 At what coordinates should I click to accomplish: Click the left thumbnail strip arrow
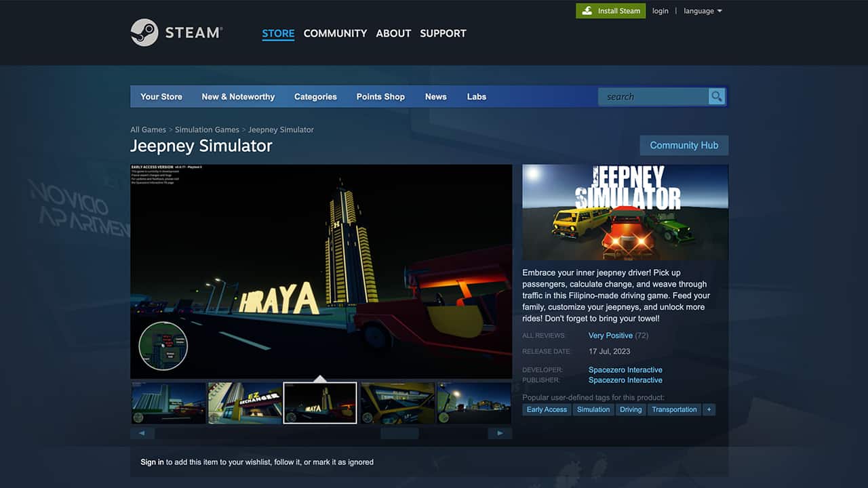tap(142, 433)
